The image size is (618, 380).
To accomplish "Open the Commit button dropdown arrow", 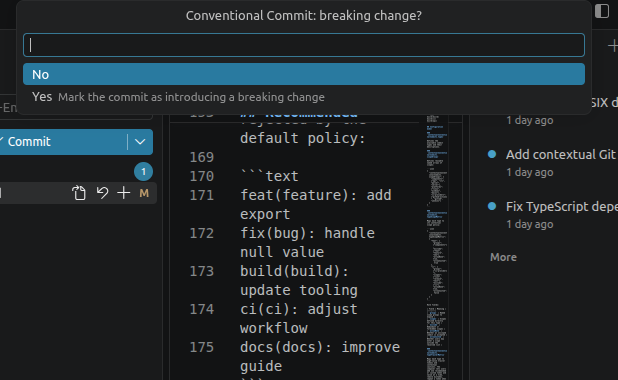I will (x=140, y=142).
